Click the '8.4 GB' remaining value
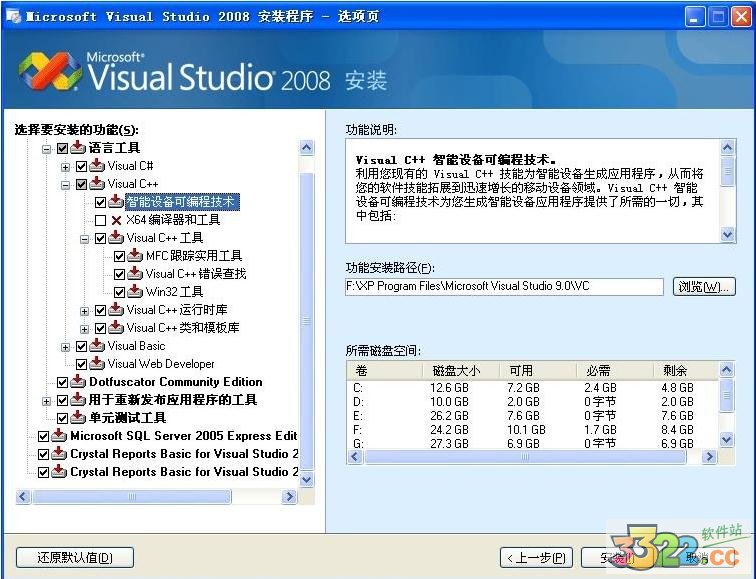The image size is (756, 579). tap(677, 430)
